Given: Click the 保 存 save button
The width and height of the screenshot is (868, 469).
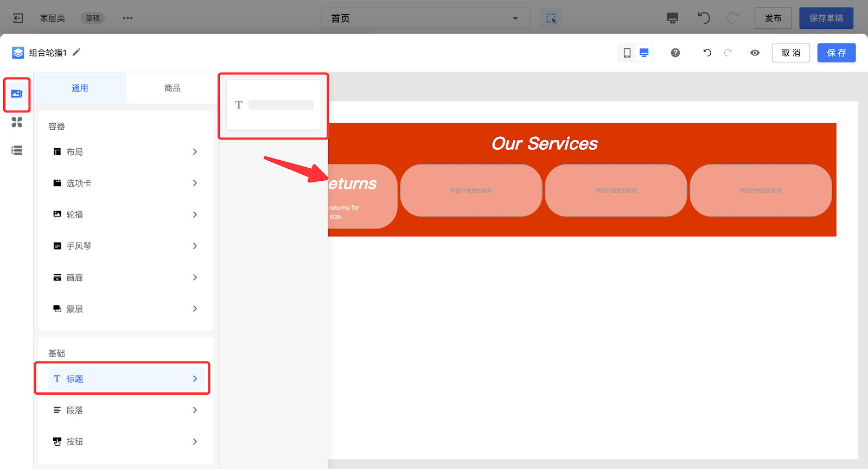Looking at the screenshot, I should (x=836, y=53).
